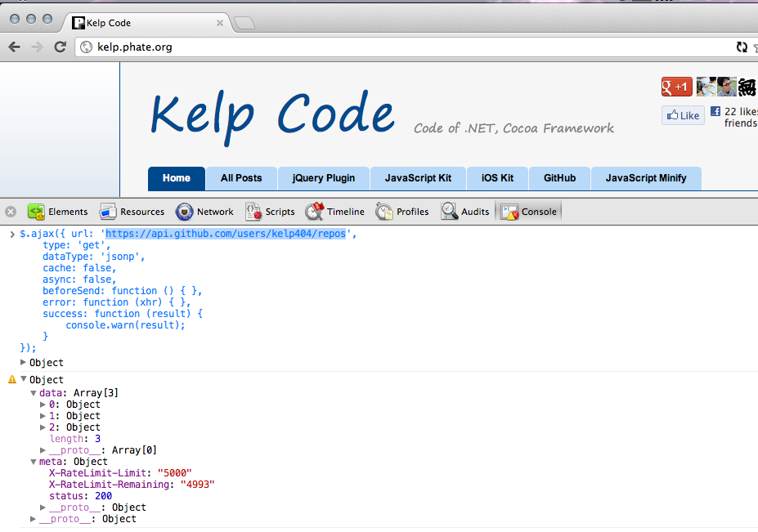Select the Kelp Code browser tab
The image size is (758, 532).
147,23
